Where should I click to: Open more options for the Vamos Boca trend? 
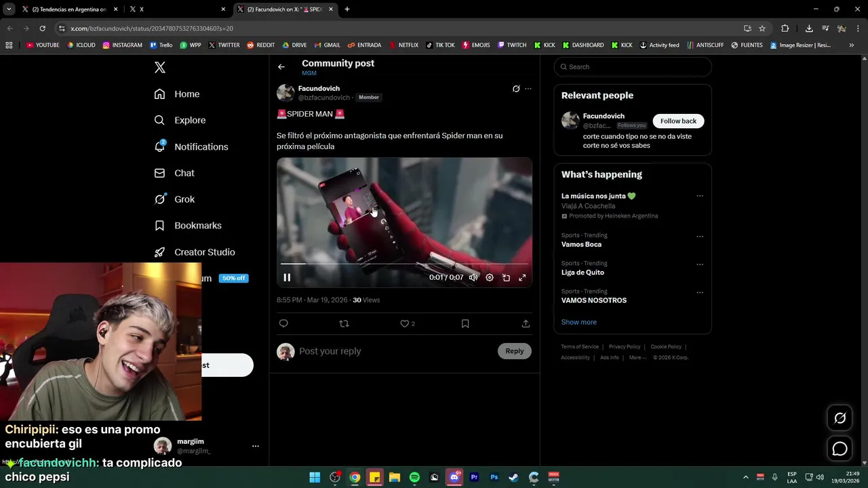click(700, 237)
